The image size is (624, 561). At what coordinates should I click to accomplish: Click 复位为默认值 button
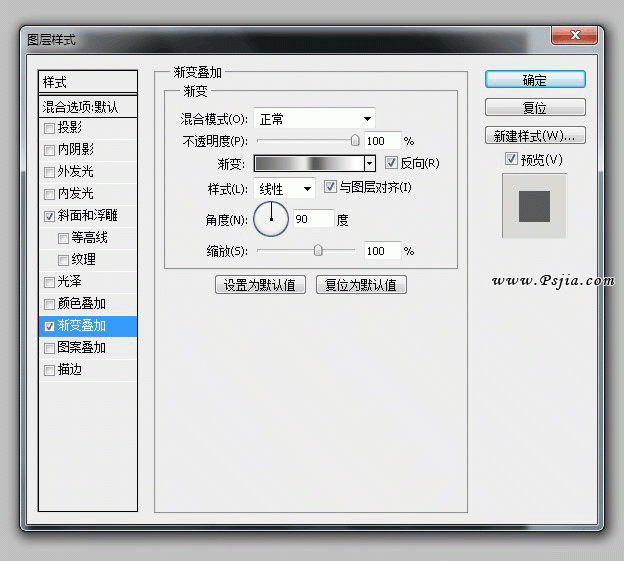[x=361, y=285]
